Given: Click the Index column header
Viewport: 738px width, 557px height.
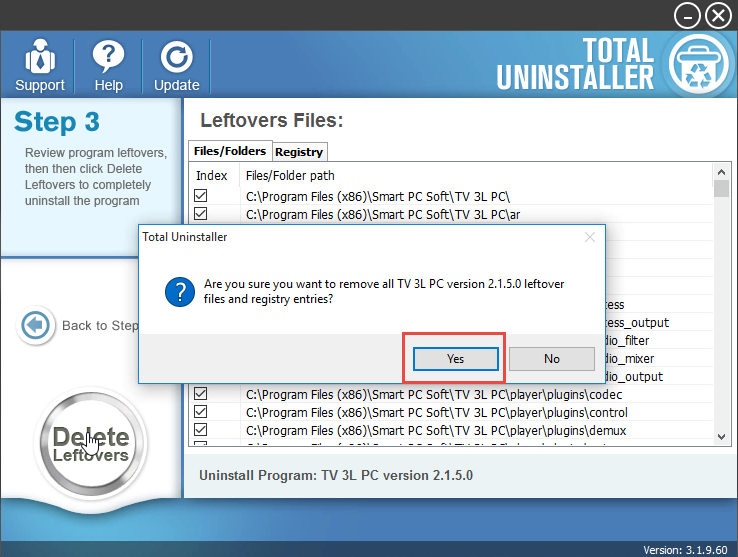Looking at the screenshot, I should pyautogui.click(x=212, y=176).
